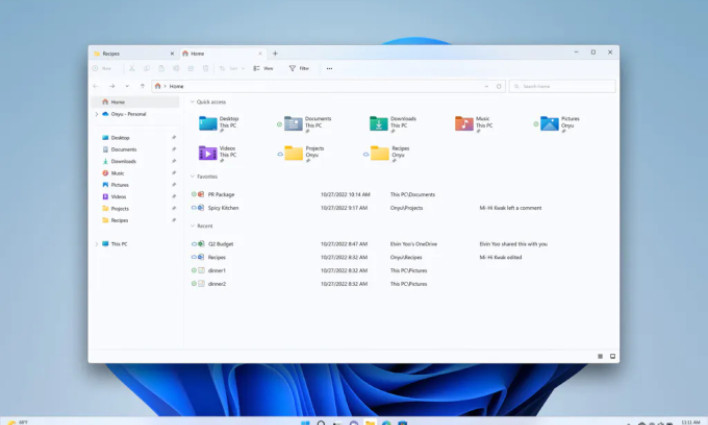Click the Delete trash icon in the toolbar
708x425 pixels.
coord(205,68)
